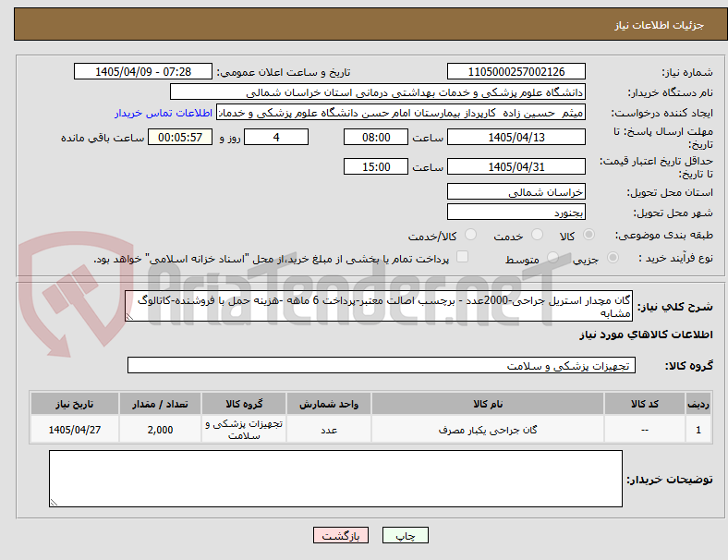The height and width of the screenshot is (560, 728).
Task: Click the unit cell عدد
Action: [x=329, y=430]
